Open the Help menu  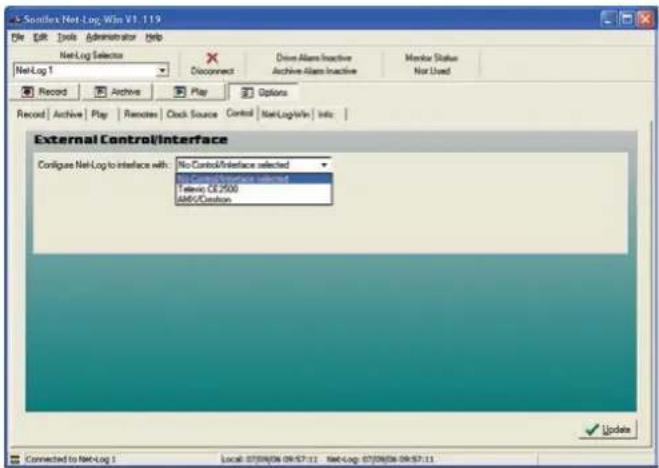(x=154, y=37)
